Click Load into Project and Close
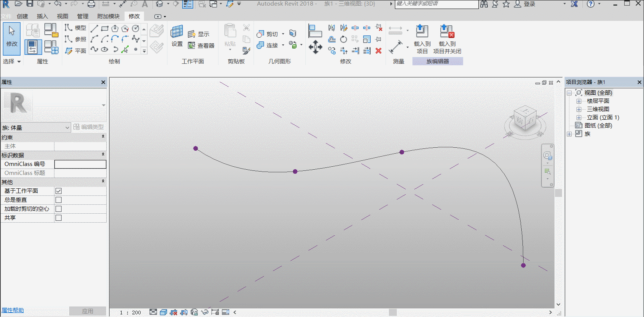The width and height of the screenshot is (644, 317). (447, 39)
